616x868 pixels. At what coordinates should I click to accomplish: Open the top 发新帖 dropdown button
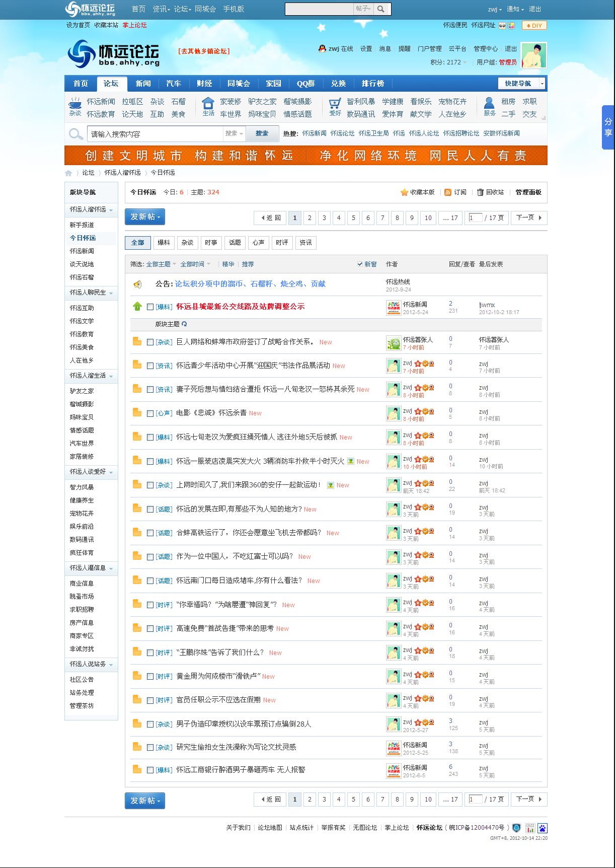click(145, 217)
